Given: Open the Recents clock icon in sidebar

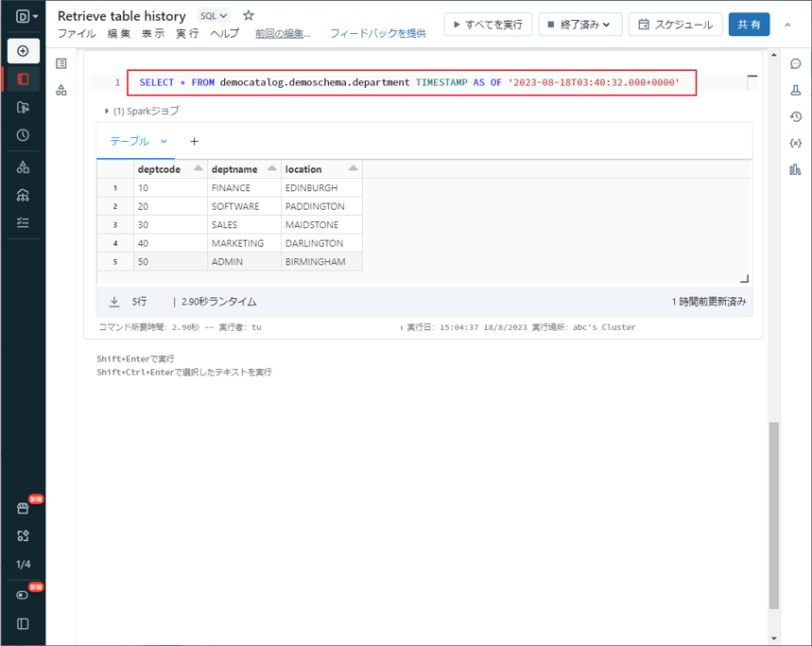Looking at the screenshot, I should [x=23, y=135].
